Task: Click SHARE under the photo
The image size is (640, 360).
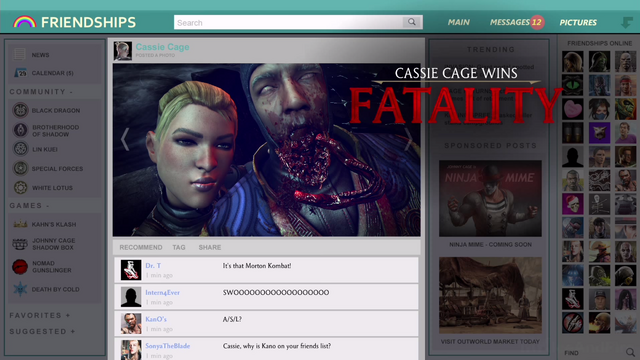Action: pos(210,247)
